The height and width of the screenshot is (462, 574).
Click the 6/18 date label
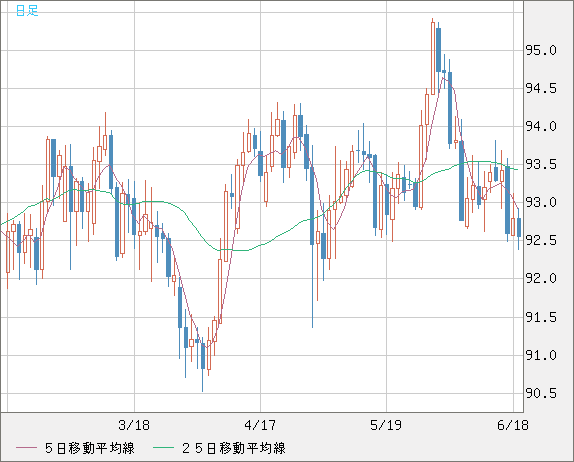point(512,425)
